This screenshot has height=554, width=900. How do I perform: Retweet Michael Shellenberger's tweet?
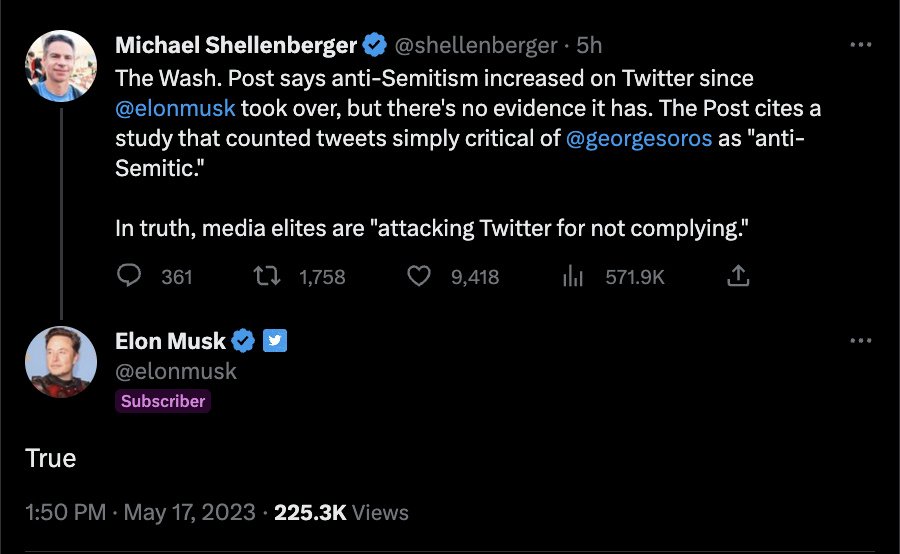[266, 276]
